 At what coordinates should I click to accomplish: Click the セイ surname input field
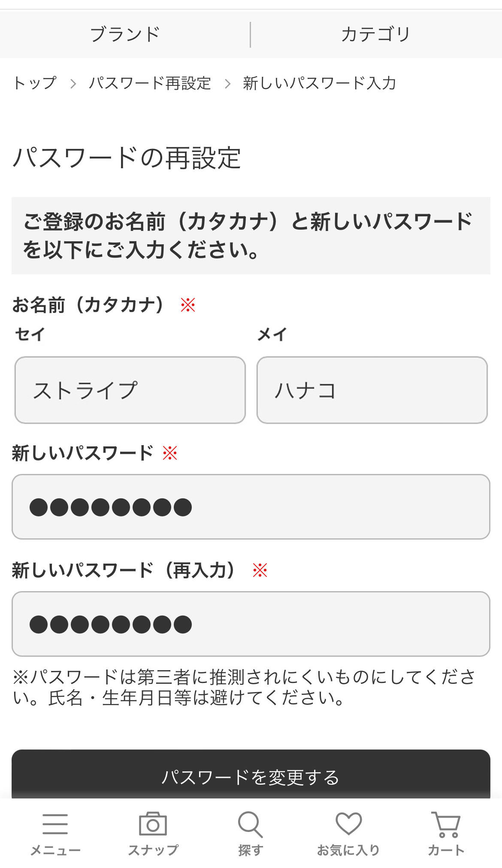pos(130,390)
